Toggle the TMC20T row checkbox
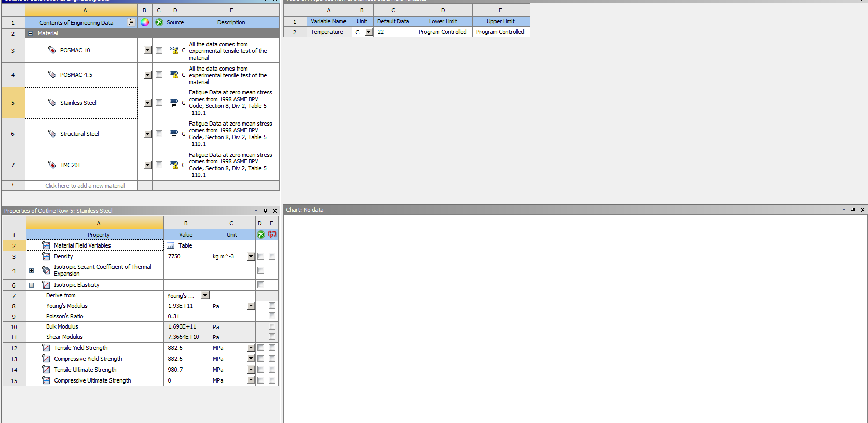This screenshot has height=423, width=868. [159, 165]
